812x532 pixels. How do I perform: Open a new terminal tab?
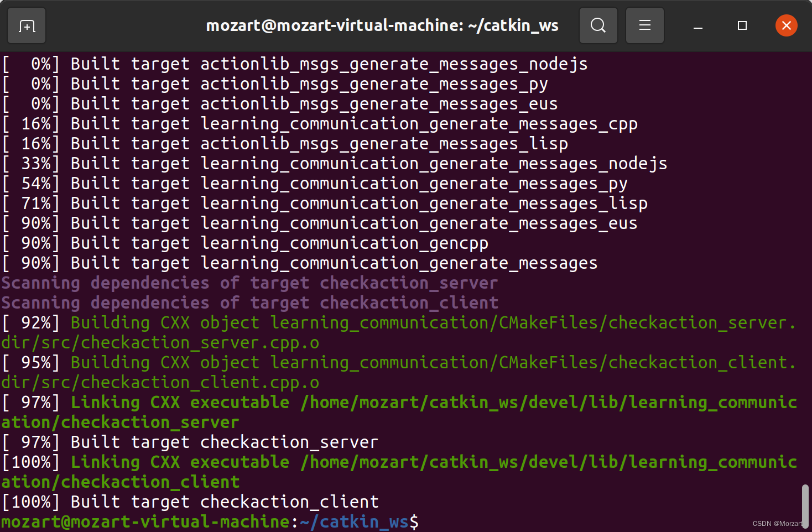(27, 25)
